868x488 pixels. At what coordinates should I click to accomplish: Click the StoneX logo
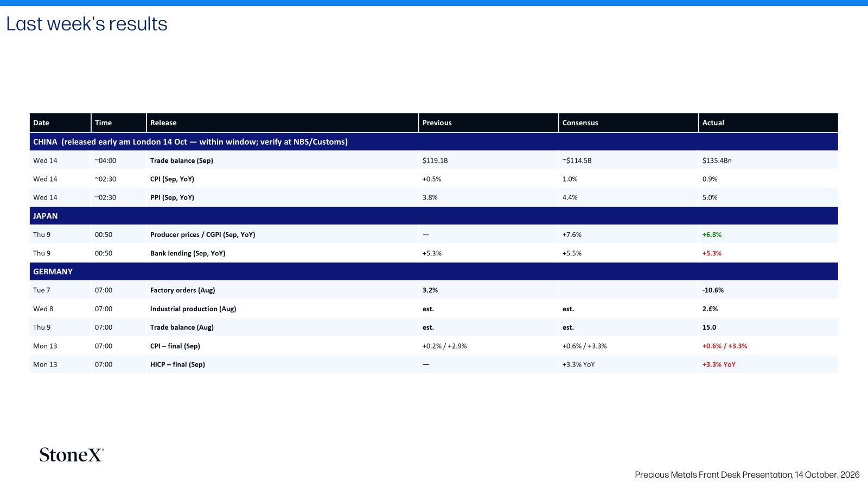coord(72,454)
